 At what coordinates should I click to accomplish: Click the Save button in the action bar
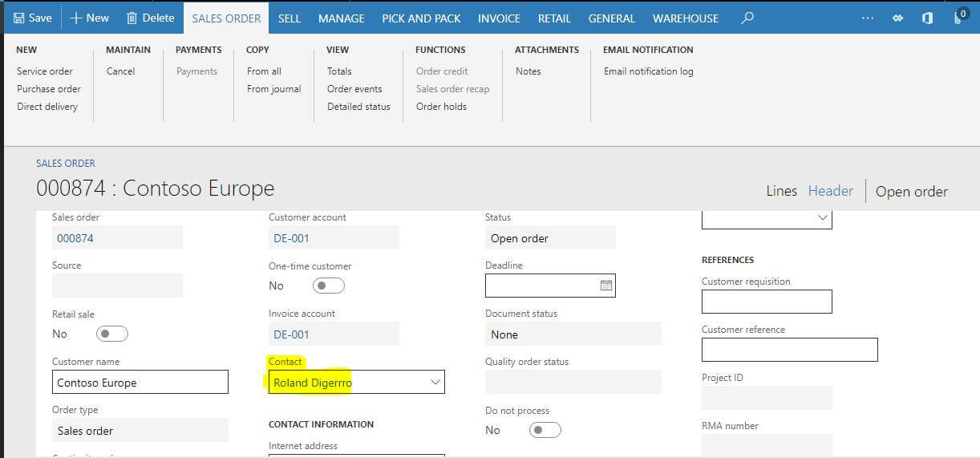click(33, 18)
